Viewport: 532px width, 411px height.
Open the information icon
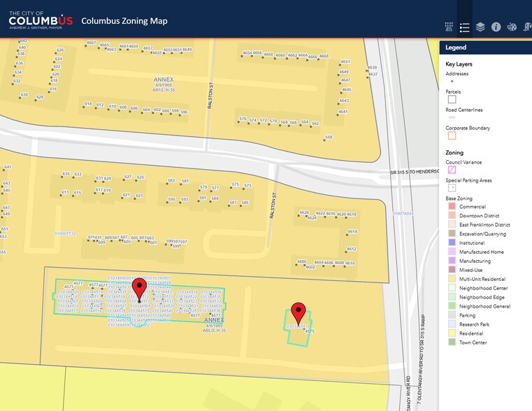(496, 27)
